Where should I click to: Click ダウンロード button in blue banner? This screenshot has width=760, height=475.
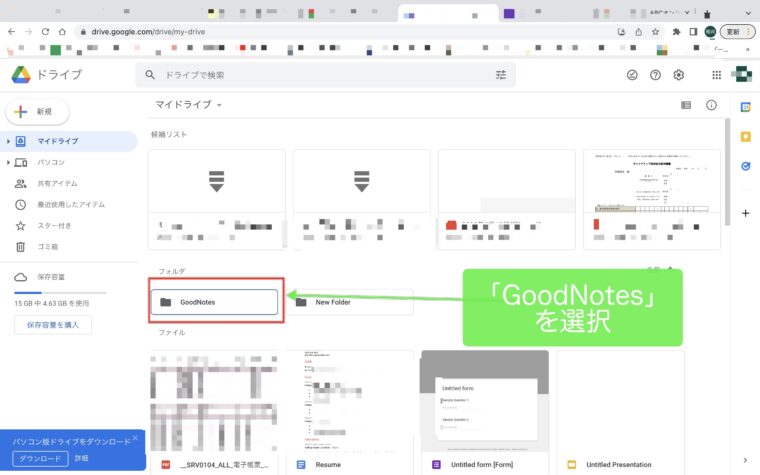pyautogui.click(x=40, y=459)
